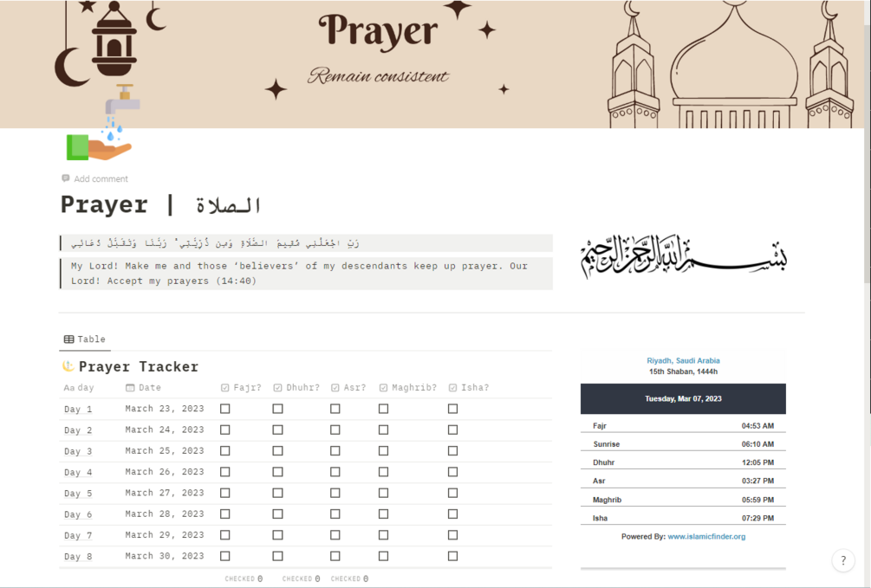
Task: Click the 15th Shaban, 1444h hijri date
Action: pos(683,372)
